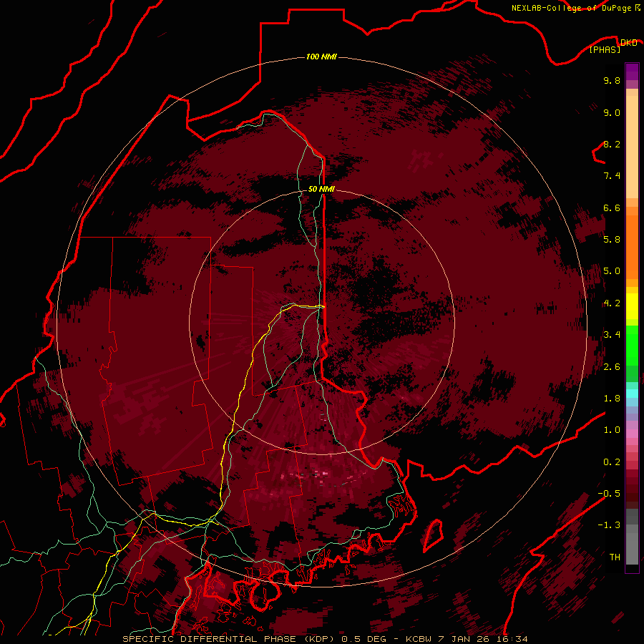Click the -1.3 scale value
This screenshot has width=644, height=644.
(609, 525)
